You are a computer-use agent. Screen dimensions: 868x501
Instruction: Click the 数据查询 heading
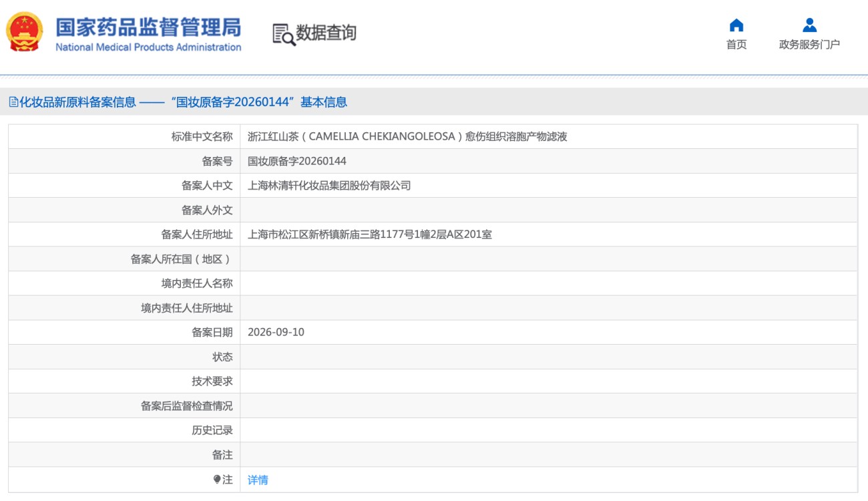[326, 33]
